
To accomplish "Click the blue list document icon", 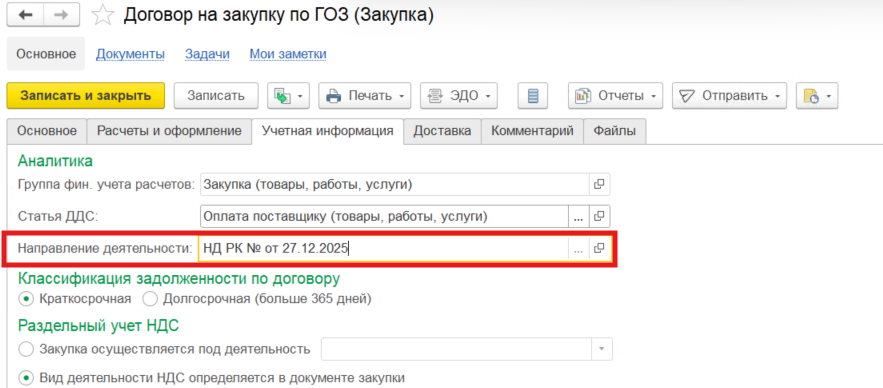I will click(533, 96).
